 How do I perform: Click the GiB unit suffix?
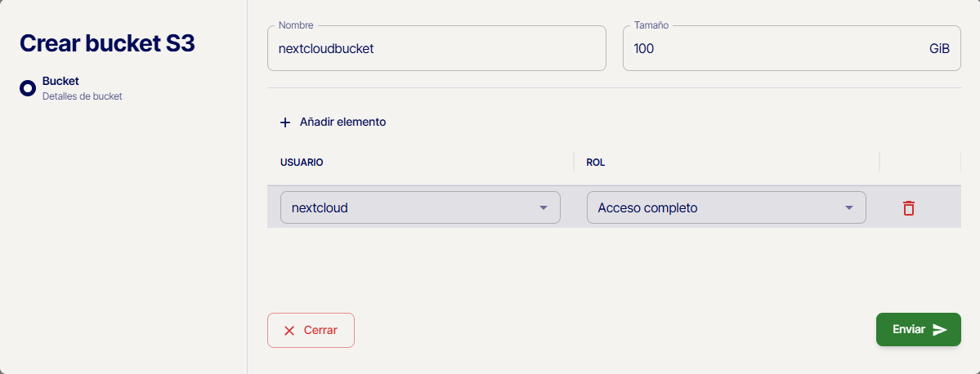pos(939,48)
